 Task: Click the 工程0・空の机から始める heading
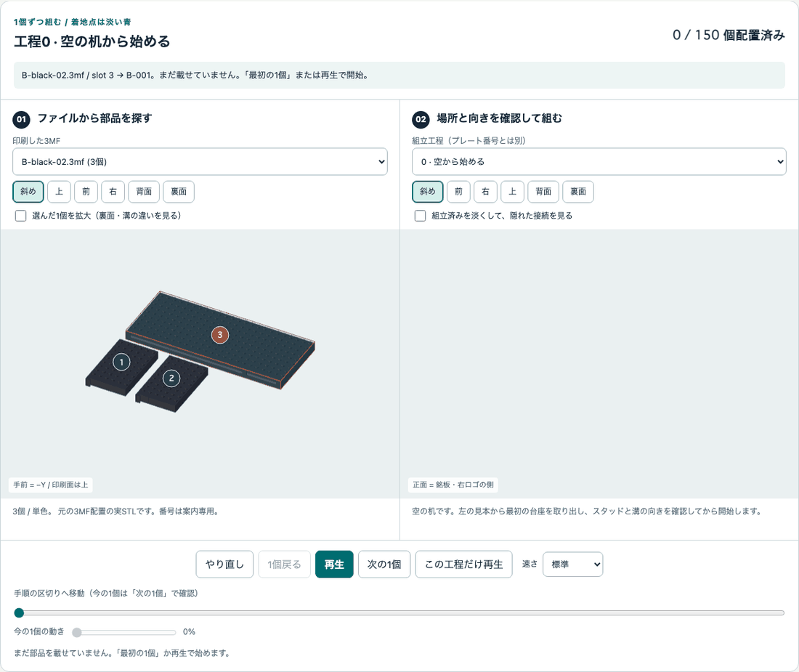[x=92, y=41]
